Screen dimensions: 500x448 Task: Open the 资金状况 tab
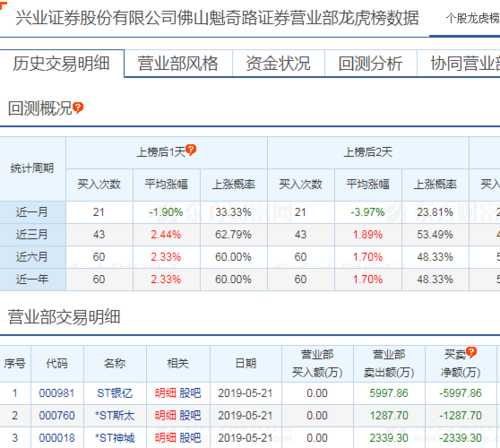[x=278, y=64]
